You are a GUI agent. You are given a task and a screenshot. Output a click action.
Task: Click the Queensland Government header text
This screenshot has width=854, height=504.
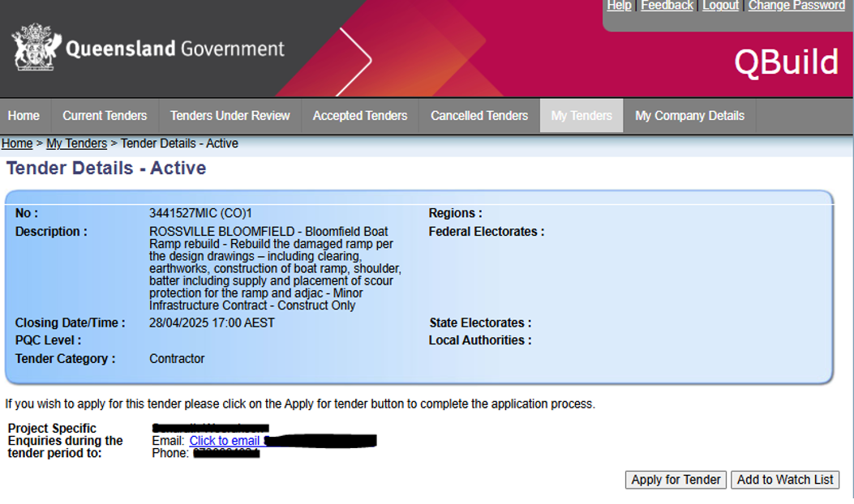coord(175,49)
